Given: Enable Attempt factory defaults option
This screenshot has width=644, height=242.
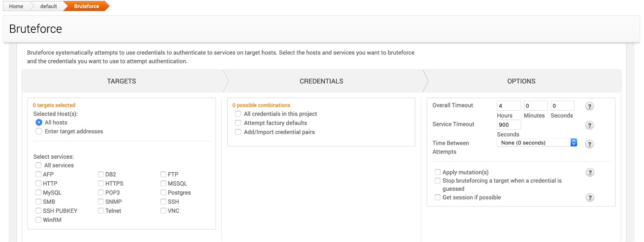Looking at the screenshot, I should click(x=238, y=123).
